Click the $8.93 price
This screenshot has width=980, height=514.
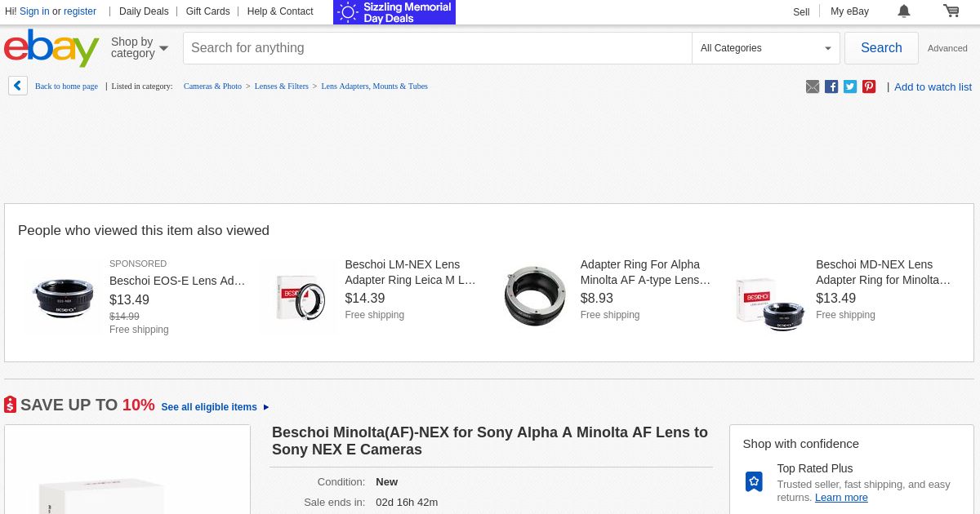[x=597, y=299]
